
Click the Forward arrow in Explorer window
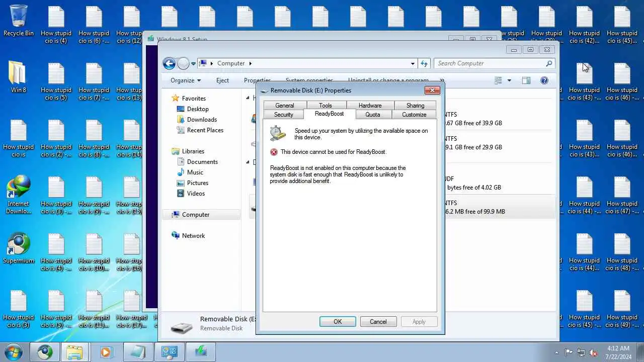pyautogui.click(x=183, y=63)
